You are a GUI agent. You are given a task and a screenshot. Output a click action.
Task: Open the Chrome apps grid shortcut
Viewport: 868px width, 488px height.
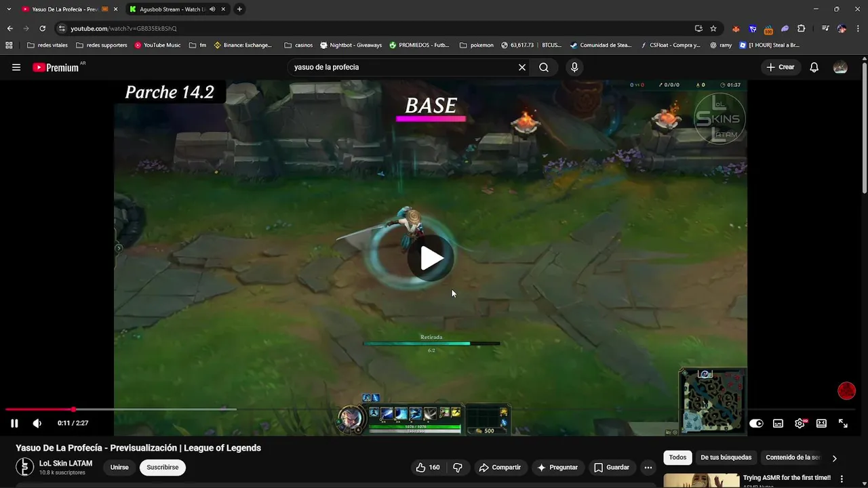[9, 45]
